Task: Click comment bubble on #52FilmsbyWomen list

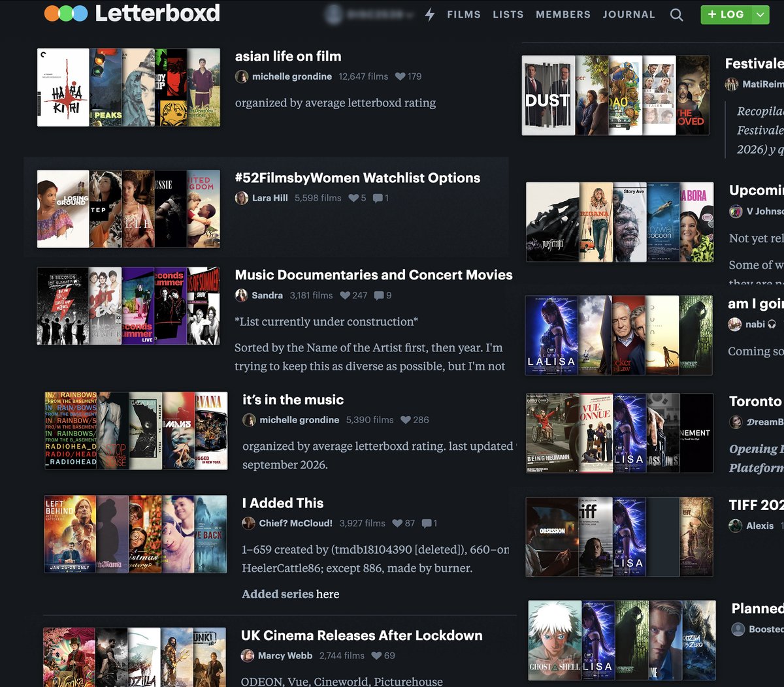Action: coord(378,198)
